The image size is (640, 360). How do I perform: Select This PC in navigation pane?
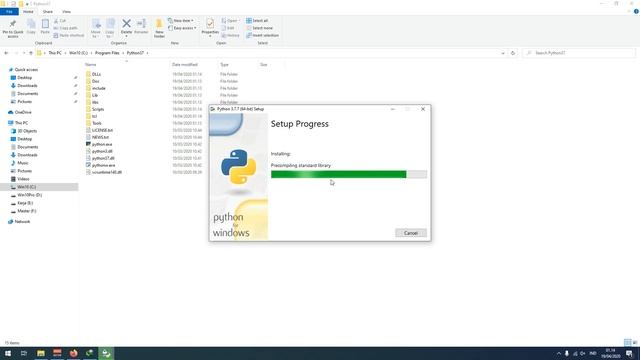21,123
